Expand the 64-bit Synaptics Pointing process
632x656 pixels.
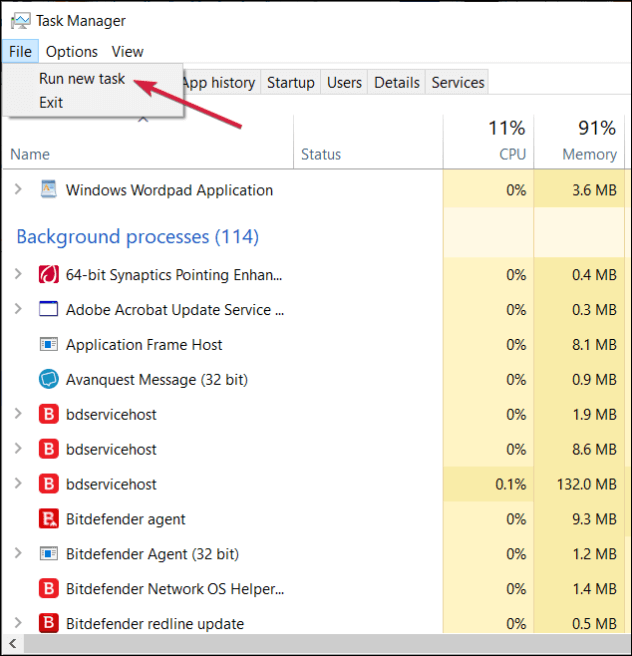point(18,275)
